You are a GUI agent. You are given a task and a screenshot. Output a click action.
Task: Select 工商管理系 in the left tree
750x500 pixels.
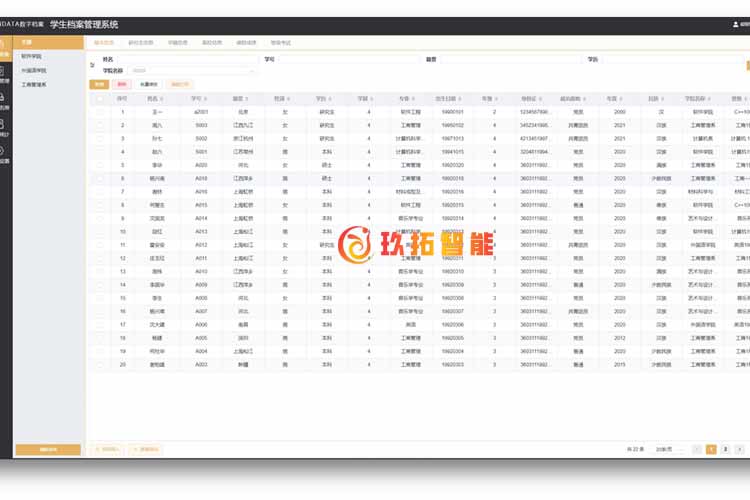(34, 85)
